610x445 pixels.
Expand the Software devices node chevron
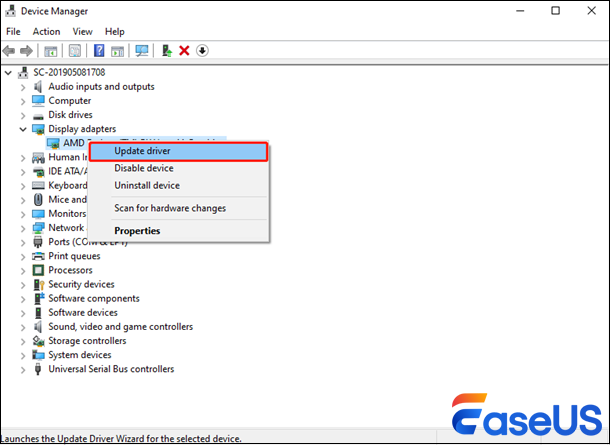pyautogui.click(x=23, y=313)
